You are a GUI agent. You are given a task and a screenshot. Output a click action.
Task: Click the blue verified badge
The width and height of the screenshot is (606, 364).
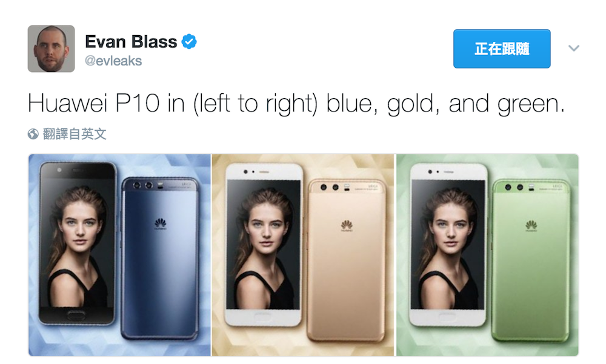tap(189, 42)
